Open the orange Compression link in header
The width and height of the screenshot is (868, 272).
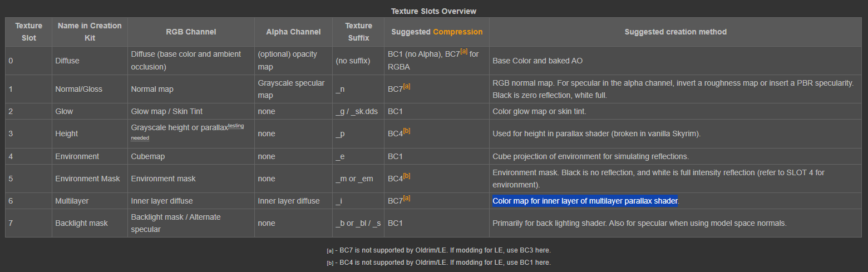click(x=457, y=32)
